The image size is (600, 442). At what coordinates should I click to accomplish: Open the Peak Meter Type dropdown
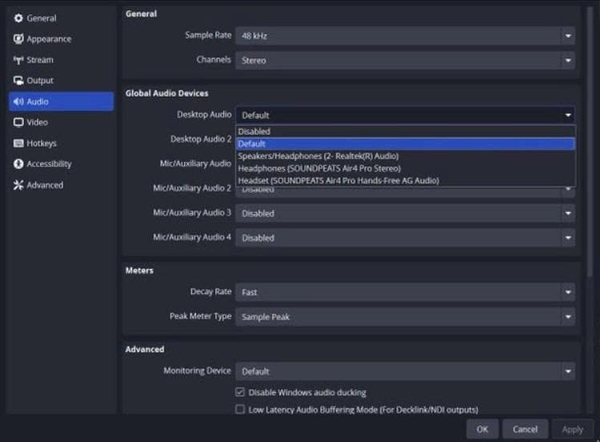[405, 316]
